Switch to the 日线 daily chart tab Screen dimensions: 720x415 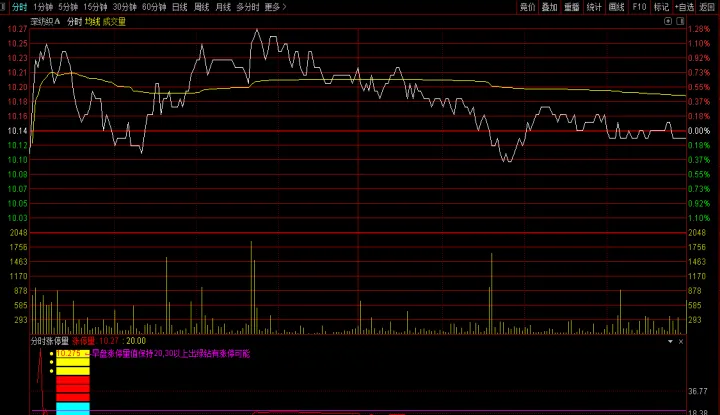[179, 6]
